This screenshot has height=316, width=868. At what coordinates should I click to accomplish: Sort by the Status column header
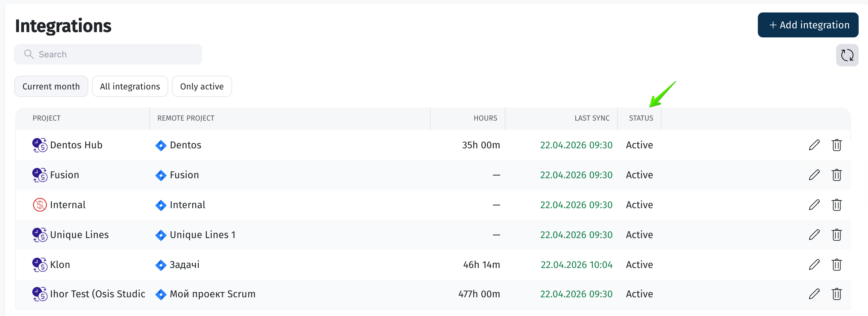tap(641, 118)
